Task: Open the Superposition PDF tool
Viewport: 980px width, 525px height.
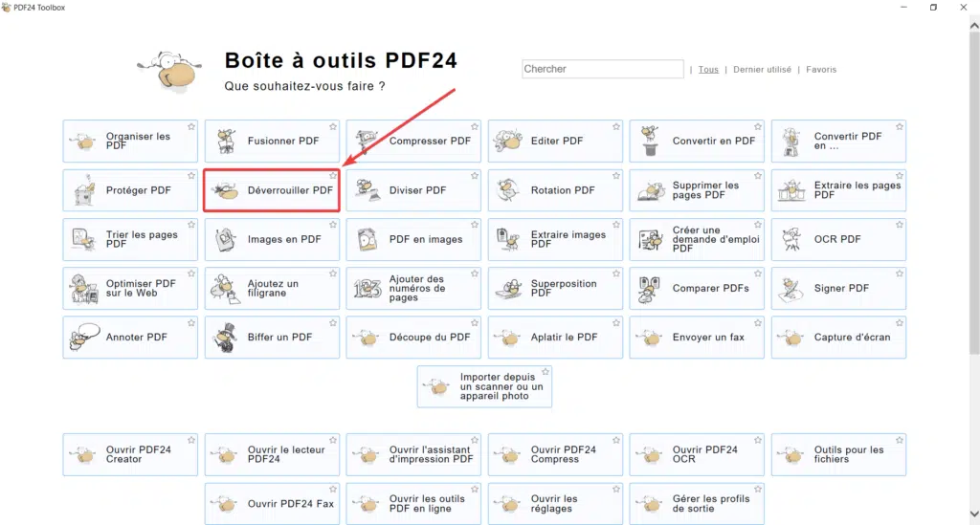Action: 555,289
